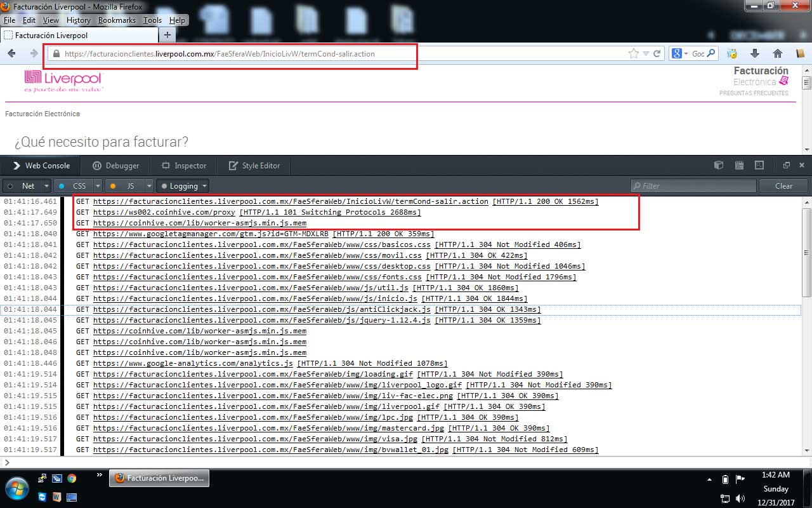Open the Downloads arrow icon
Viewport: 812px width, 508px height.
coord(755,54)
